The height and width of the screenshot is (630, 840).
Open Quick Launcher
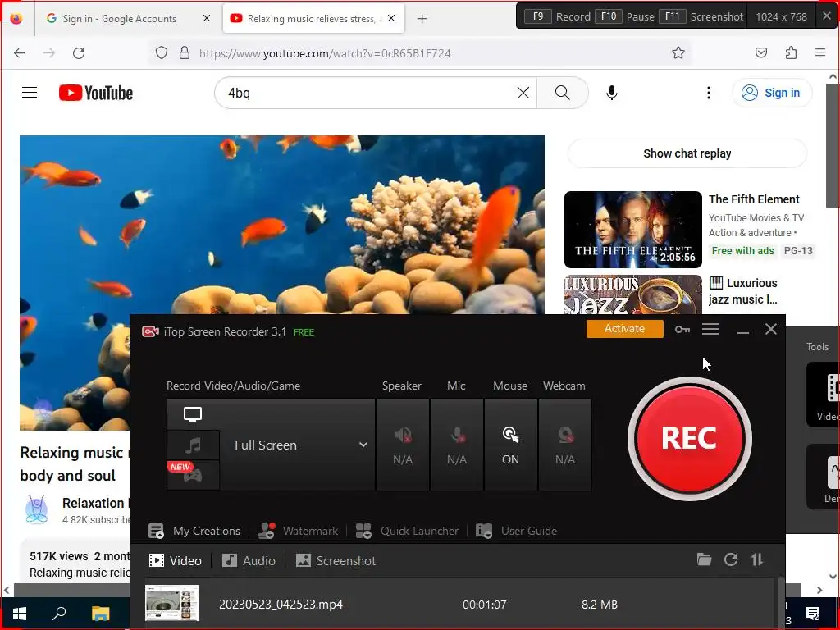407,531
